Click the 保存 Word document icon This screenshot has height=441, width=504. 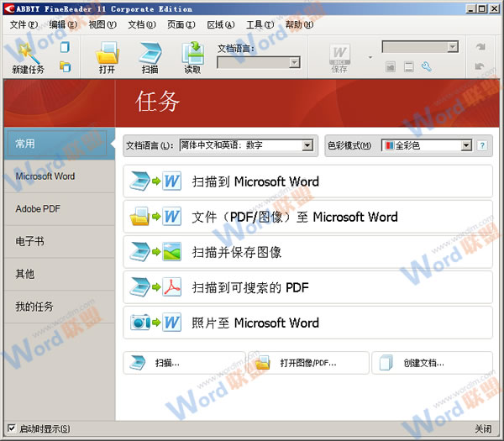[339, 54]
